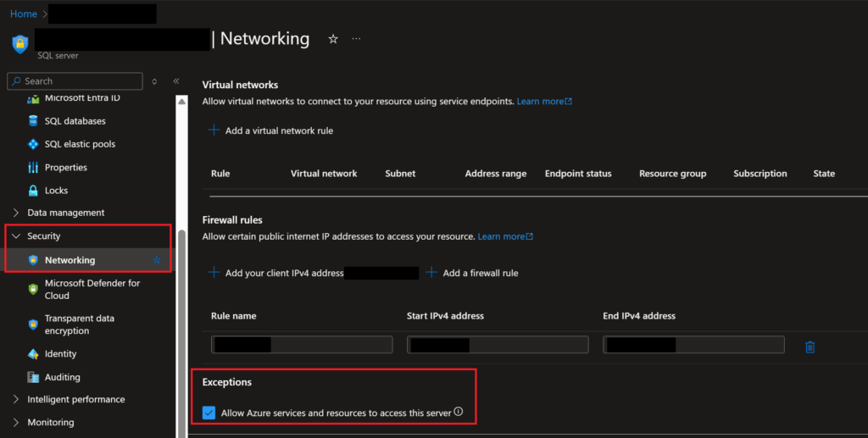Click the Virtual networks heading
The width and height of the screenshot is (868, 438).
pyautogui.click(x=240, y=86)
